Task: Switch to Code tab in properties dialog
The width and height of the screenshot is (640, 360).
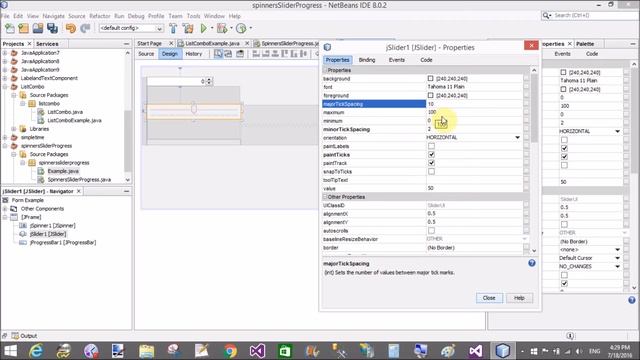Action: [426, 60]
